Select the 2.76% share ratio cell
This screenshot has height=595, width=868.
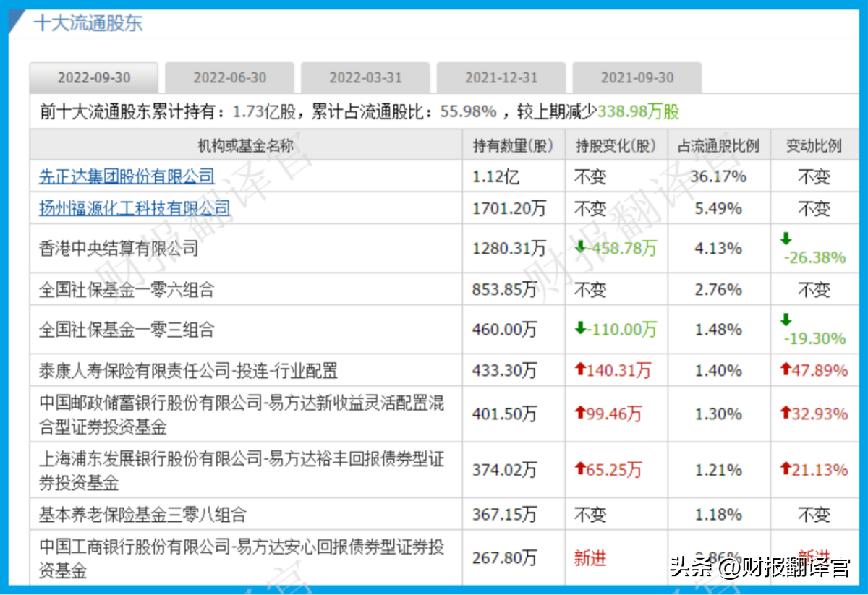[719, 290]
